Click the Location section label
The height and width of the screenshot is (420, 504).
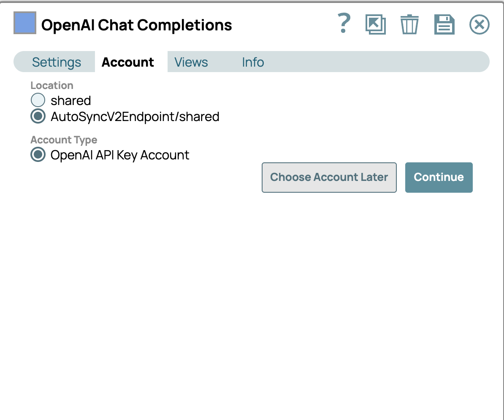pos(52,86)
